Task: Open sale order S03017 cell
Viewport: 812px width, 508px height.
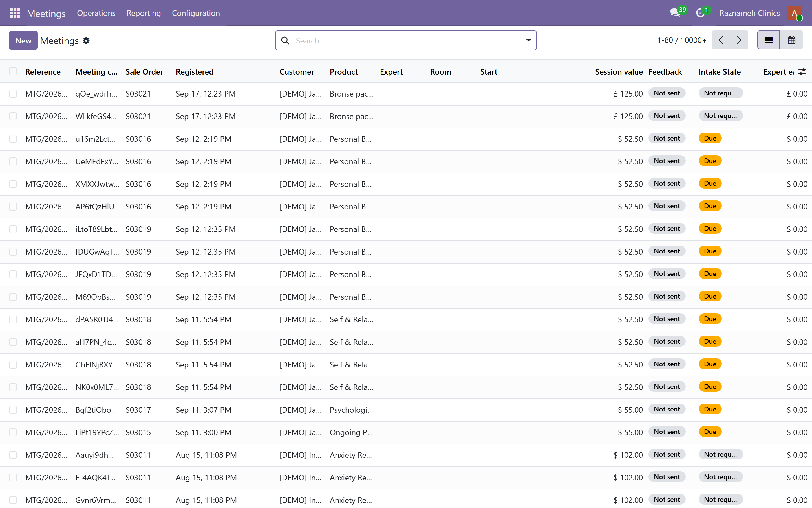Action: click(x=138, y=410)
